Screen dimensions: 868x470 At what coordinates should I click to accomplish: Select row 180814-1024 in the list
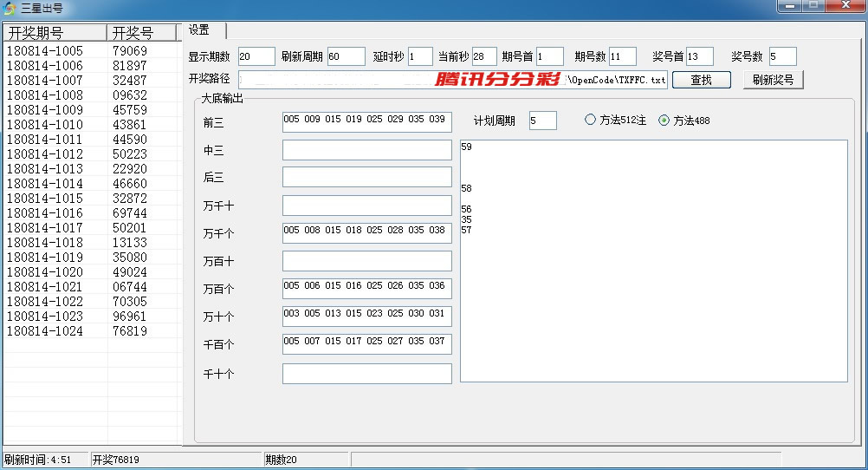[45, 331]
